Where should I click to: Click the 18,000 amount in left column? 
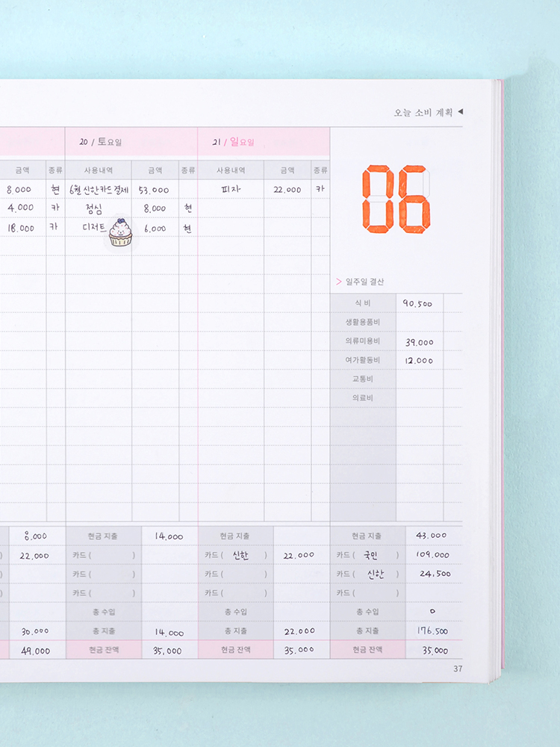20,228
